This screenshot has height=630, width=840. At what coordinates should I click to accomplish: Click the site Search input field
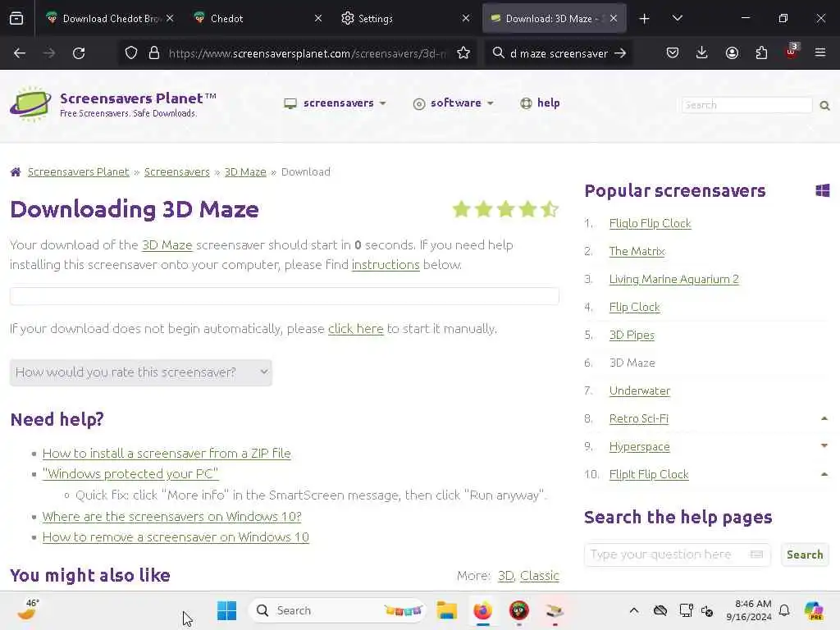[746, 105]
